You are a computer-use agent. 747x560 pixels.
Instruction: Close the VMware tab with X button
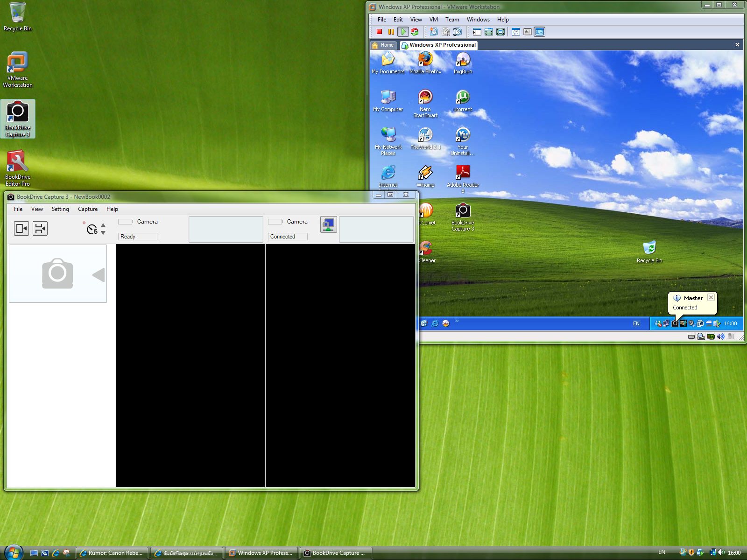(737, 45)
